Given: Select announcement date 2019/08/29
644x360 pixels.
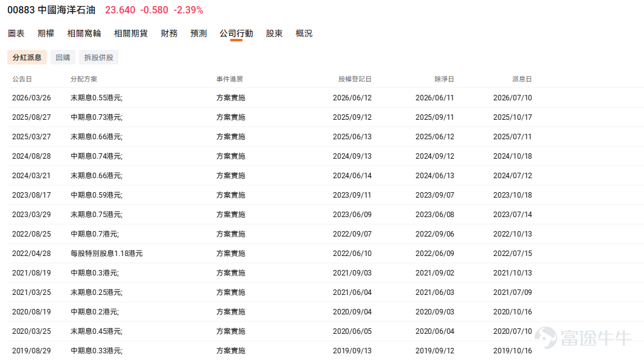Looking at the screenshot, I should 32,350.
